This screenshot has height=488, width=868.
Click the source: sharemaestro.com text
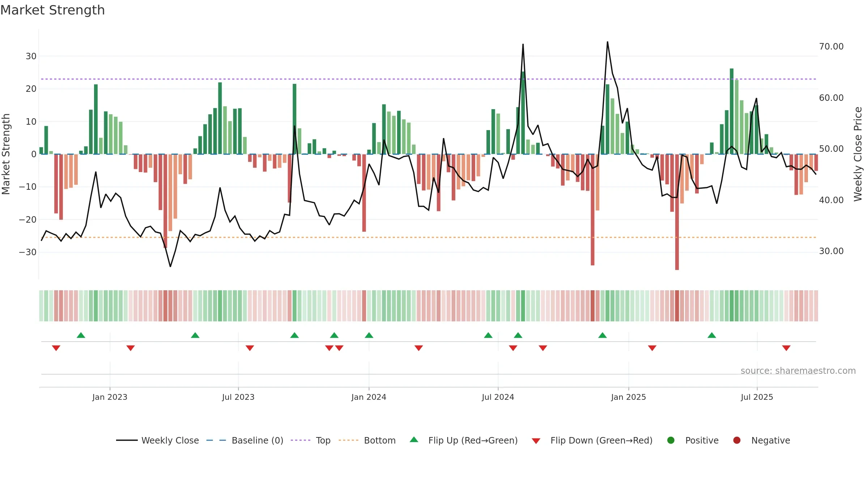tap(798, 371)
